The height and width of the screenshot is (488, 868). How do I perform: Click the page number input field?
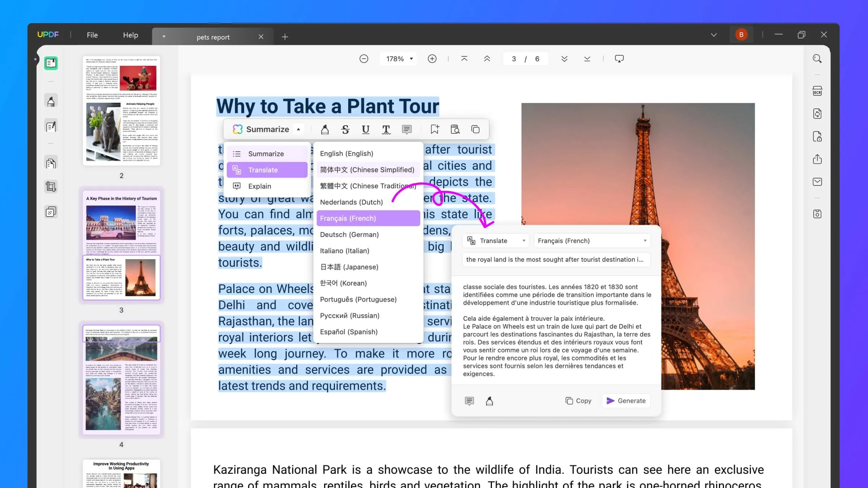coord(513,59)
